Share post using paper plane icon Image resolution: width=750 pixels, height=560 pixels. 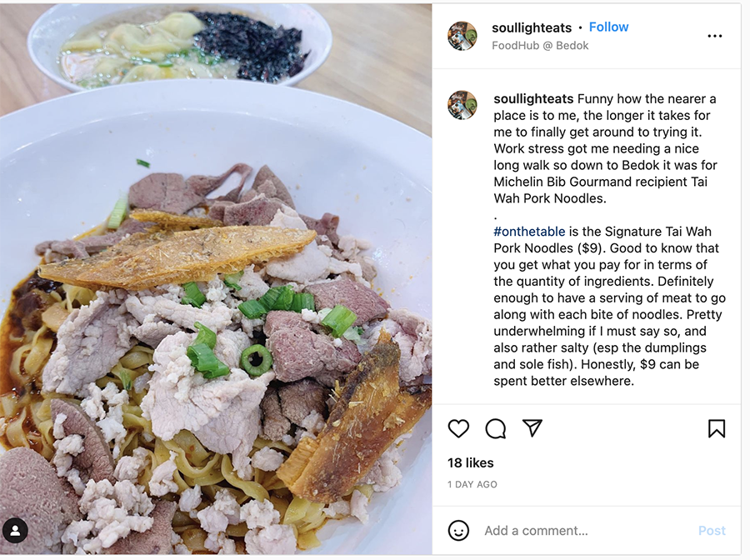tap(532, 428)
